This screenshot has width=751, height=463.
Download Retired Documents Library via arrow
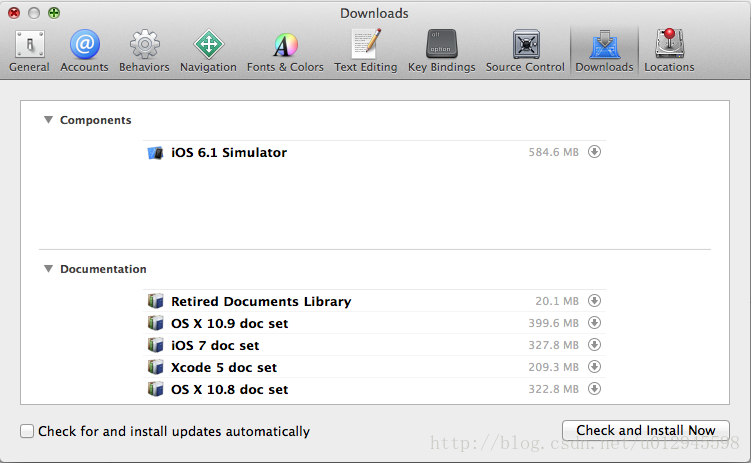[594, 301]
